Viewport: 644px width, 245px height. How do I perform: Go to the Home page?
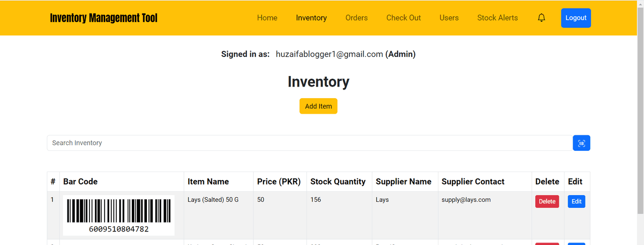coord(267,18)
